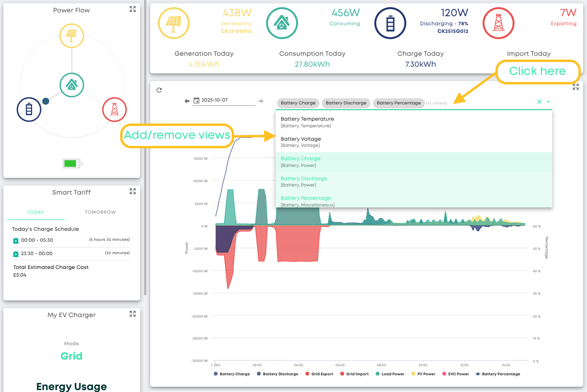Open the date field 2025-10-07
The width and height of the screenshot is (587, 392).
tap(223, 101)
